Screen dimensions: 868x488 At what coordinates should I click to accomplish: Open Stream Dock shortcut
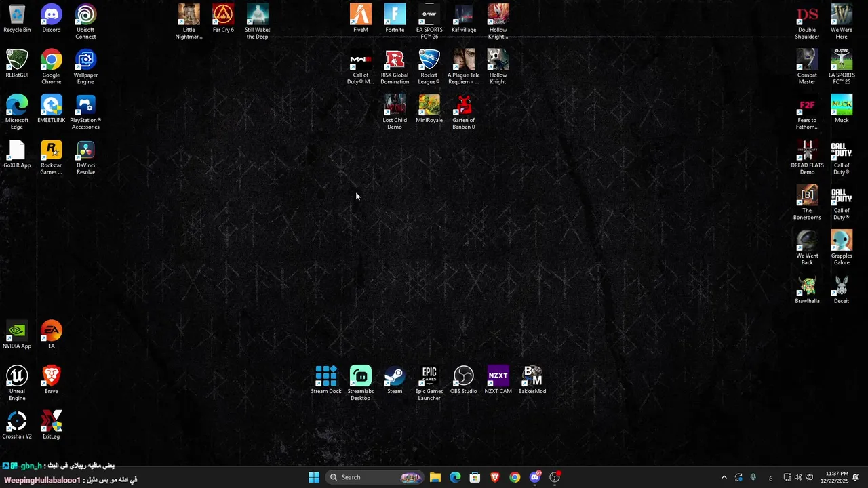point(326,381)
